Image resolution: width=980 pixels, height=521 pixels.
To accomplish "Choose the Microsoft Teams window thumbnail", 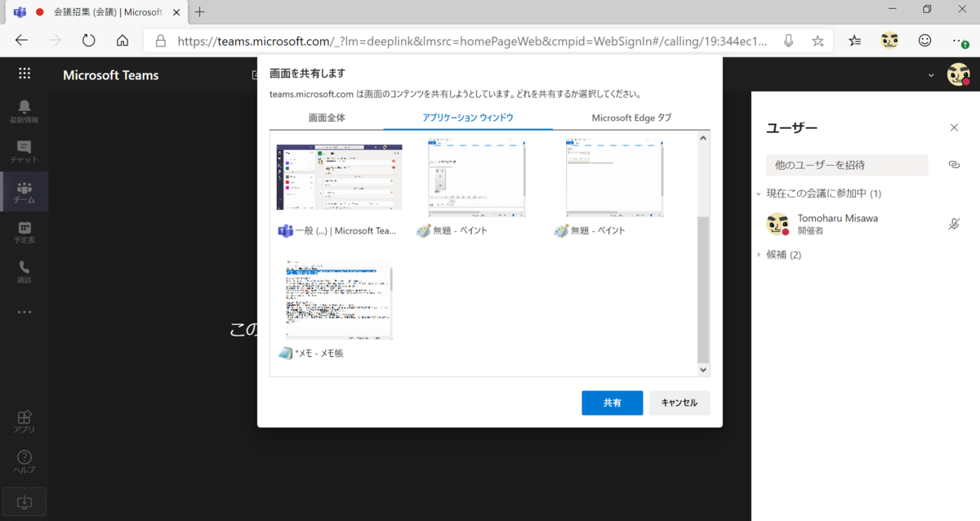I will (339, 178).
